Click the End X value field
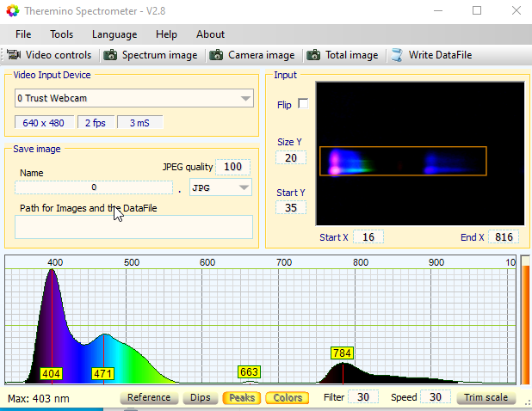Image resolution: width=532 pixels, height=411 pixels. (504, 236)
